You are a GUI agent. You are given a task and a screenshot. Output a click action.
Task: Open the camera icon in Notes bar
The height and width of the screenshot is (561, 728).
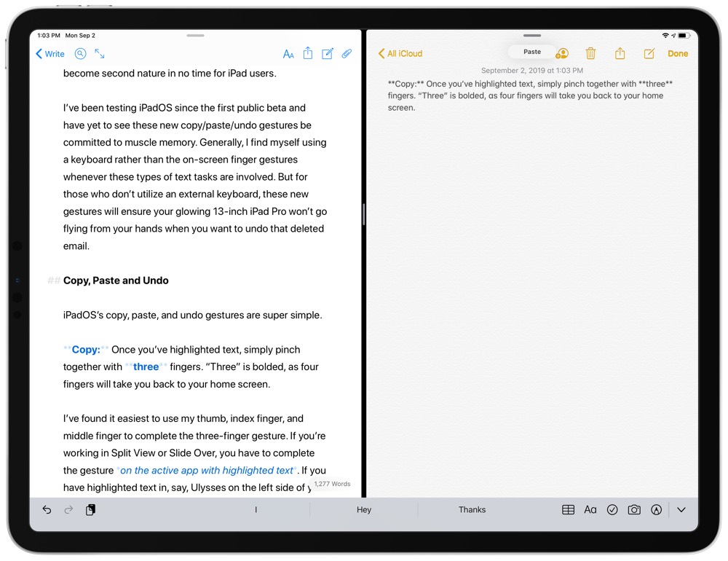[634, 510]
